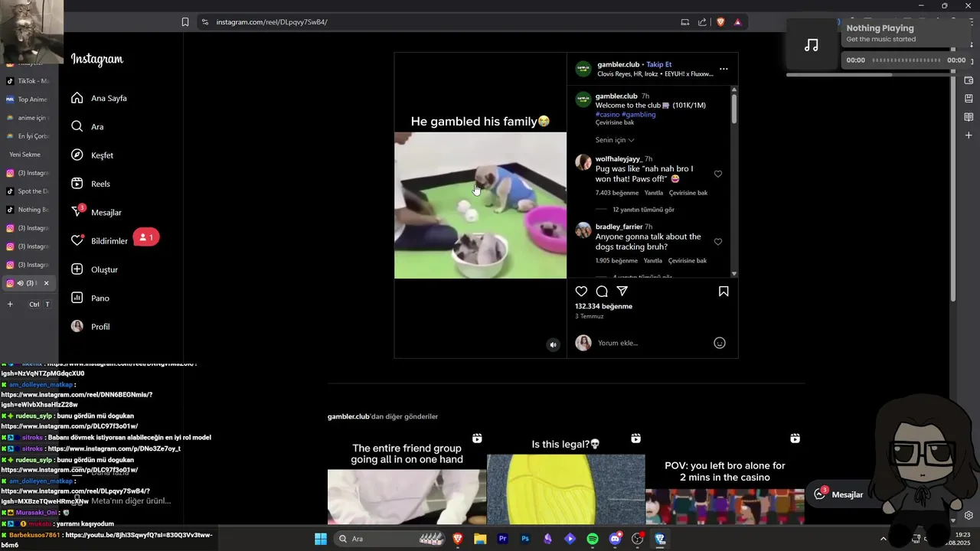Share the reel with paper-plane icon
This screenshot has width=980, height=551.
tap(622, 291)
